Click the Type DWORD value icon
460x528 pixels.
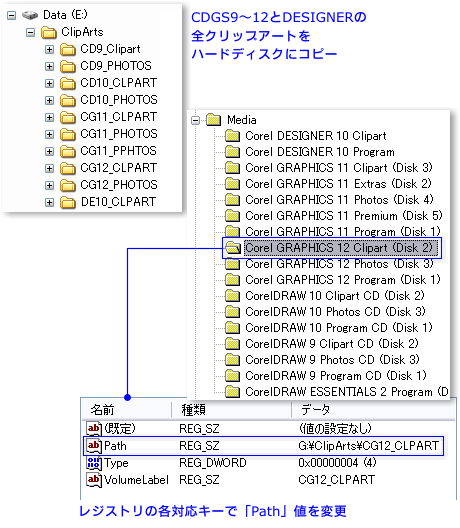(94, 463)
